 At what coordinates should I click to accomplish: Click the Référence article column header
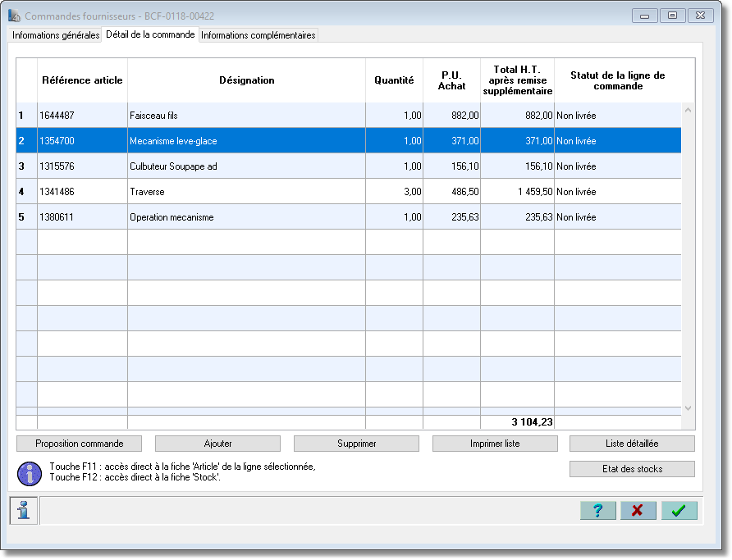click(82, 80)
